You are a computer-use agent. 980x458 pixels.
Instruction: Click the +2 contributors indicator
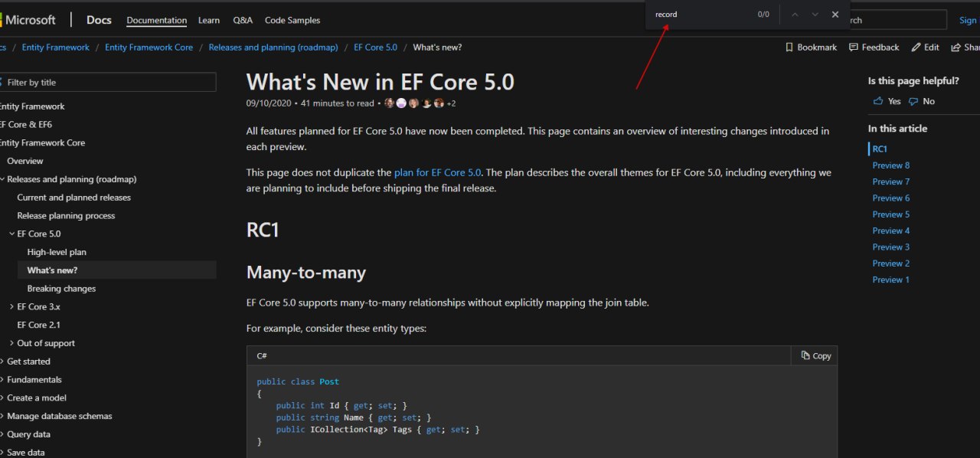(x=452, y=103)
